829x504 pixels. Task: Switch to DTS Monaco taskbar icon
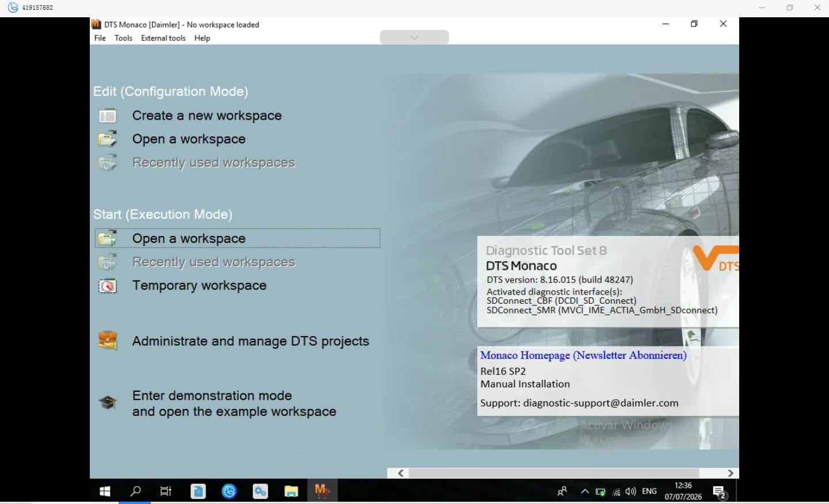(322, 491)
